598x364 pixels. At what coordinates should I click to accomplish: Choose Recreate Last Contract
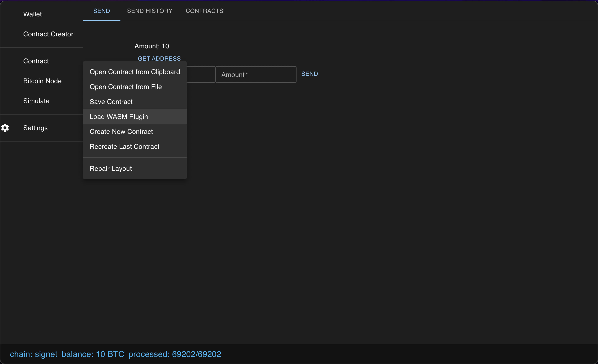click(135, 147)
